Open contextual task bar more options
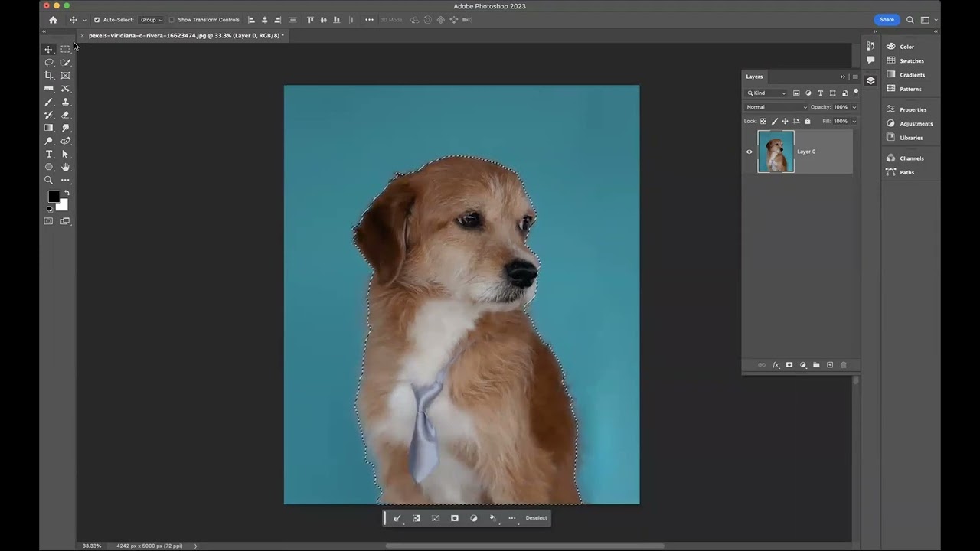This screenshot has width=980, height=551. pos(512,518)
